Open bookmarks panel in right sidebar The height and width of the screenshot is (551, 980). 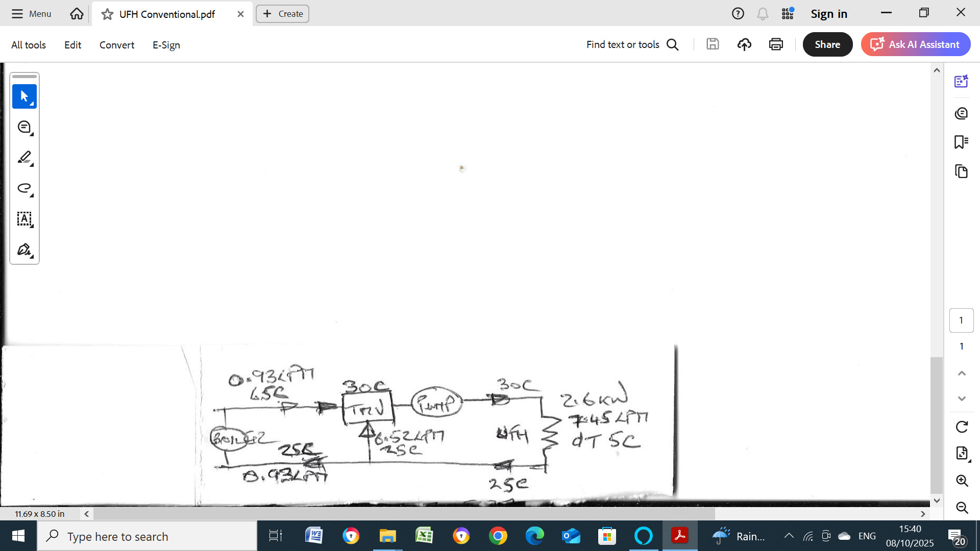(x=961, y=142)
